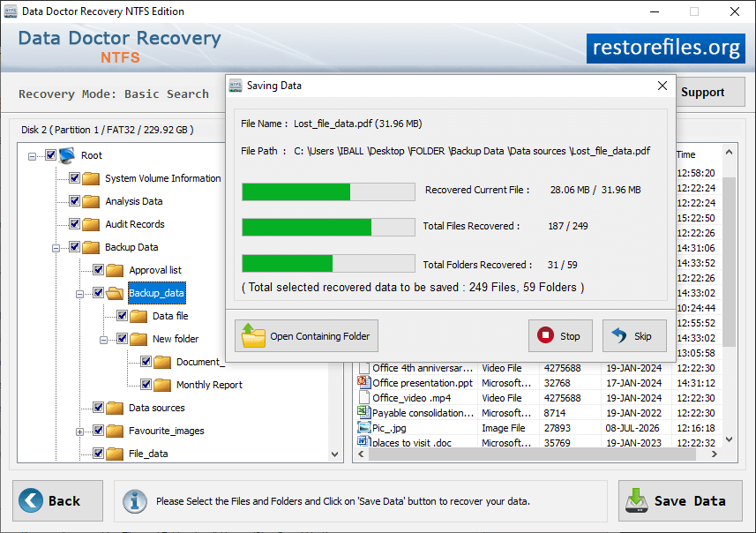This screenshot has width=756, height=533.
Task: Uncheck the Root checkbox
Action: tap(50, 154)
